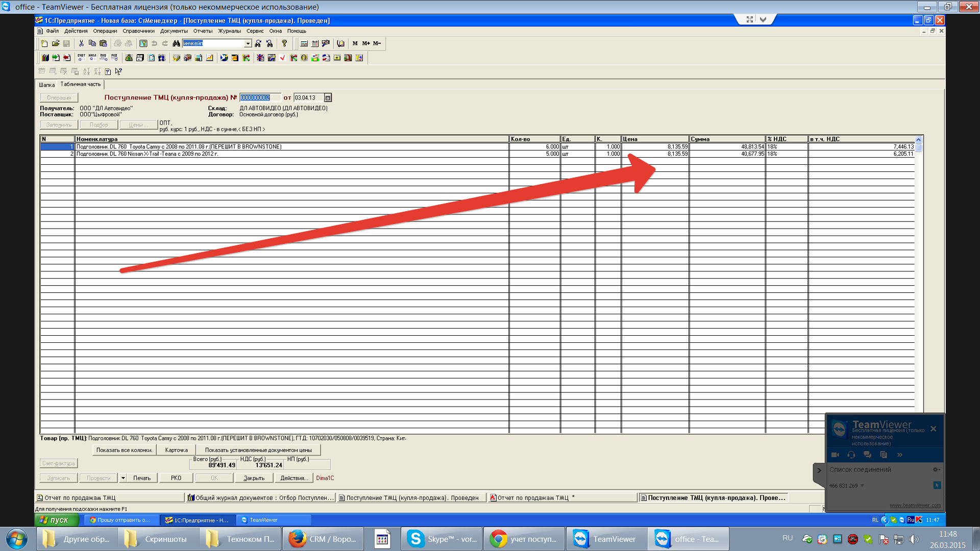Expand the search text combo box dropdown
The height and width of the screenshot is (551, 980).
point(248,43)
